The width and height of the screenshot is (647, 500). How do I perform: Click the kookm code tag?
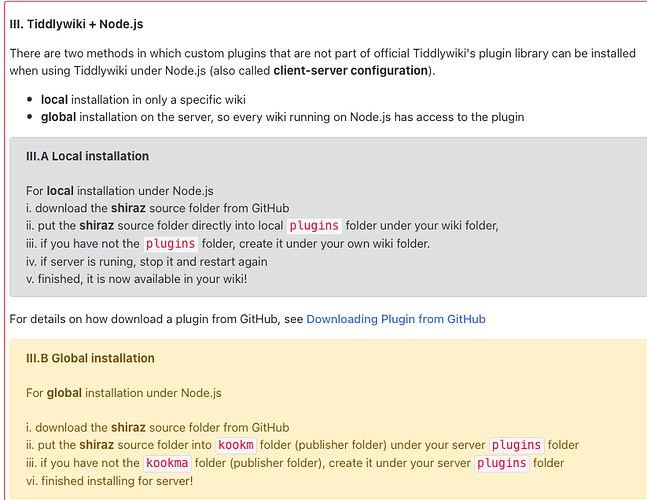(236, 445)
